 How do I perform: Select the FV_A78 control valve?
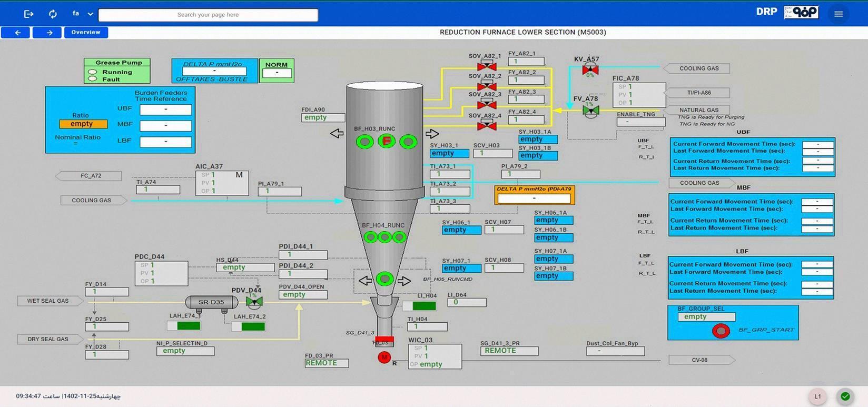(590, 110)
